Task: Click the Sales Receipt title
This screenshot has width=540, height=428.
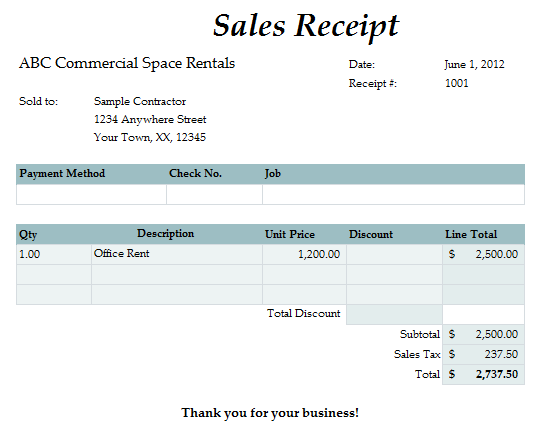Action: pyautogui.click(x=306, y=26)
